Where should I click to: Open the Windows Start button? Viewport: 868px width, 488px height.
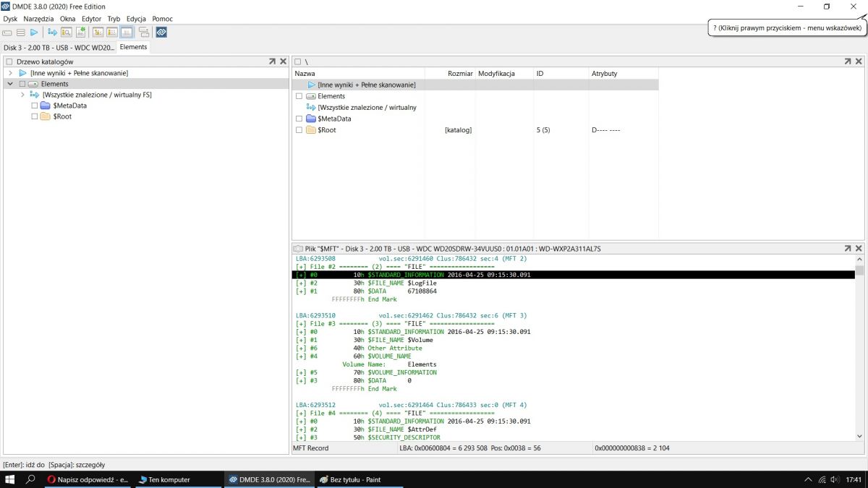10,479
